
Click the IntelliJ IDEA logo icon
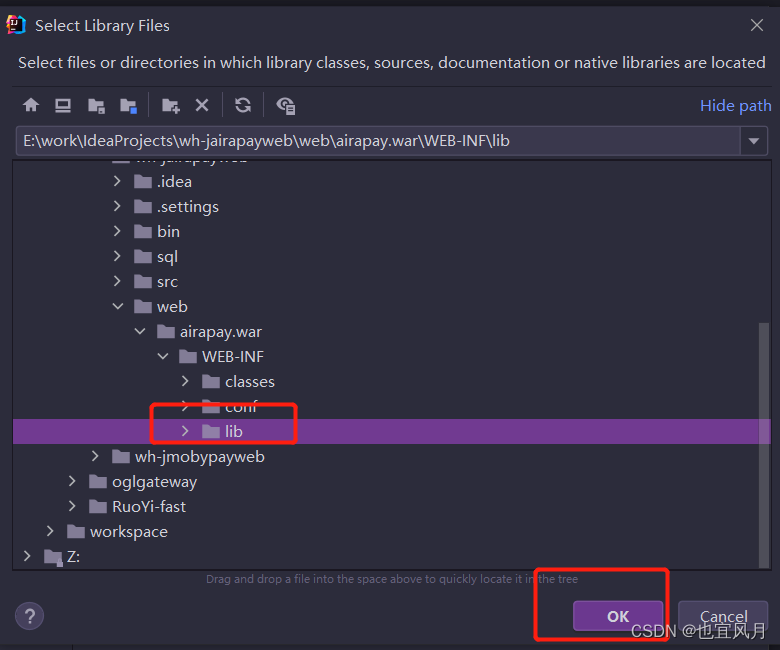click(16, 25)
